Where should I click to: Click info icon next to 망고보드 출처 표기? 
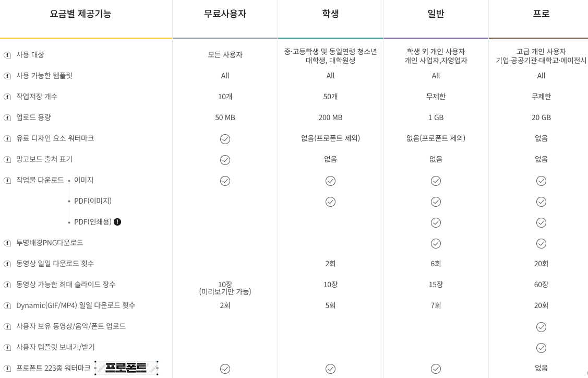coord(7,160)
